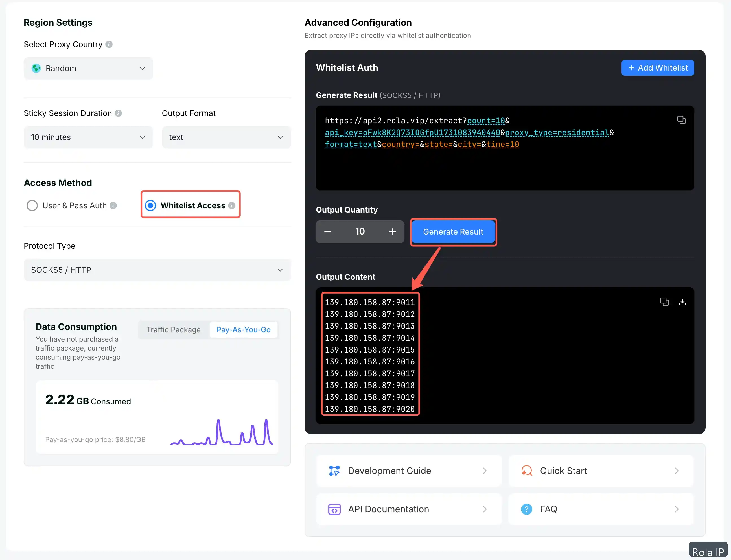Click the pay-as-you-go price $8.80/GB text
The width and height of the screenshot is (731, 560).
[95, 440]
